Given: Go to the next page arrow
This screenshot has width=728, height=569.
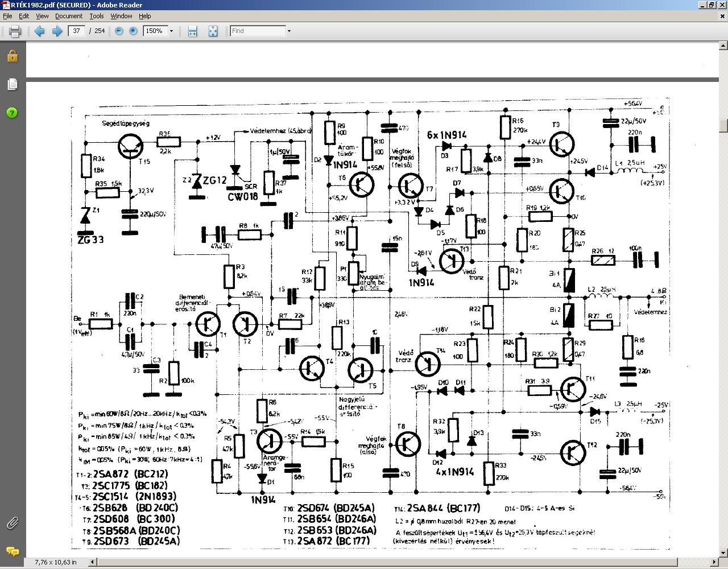Looking at the screenshot, I should (x=57, y=31).
